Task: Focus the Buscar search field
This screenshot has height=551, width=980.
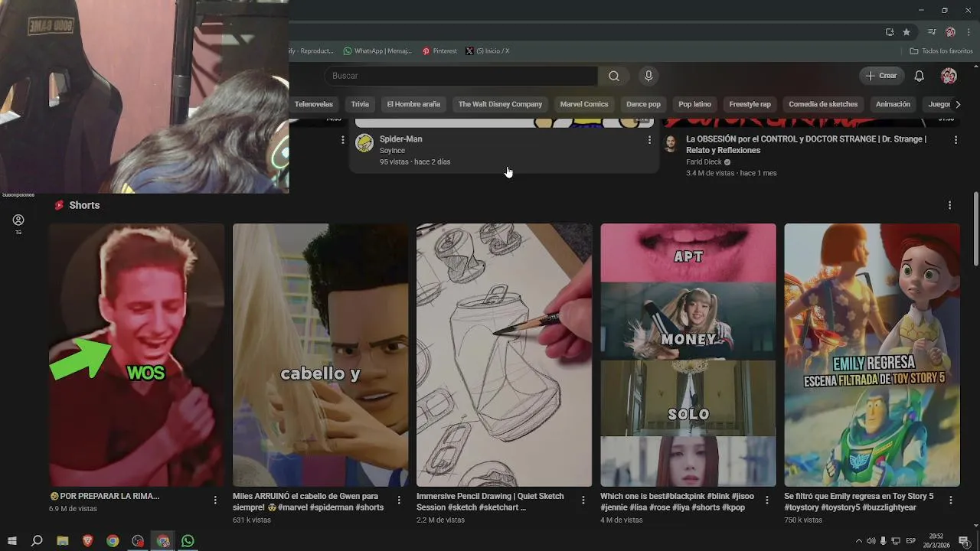Action: [461, 76]
